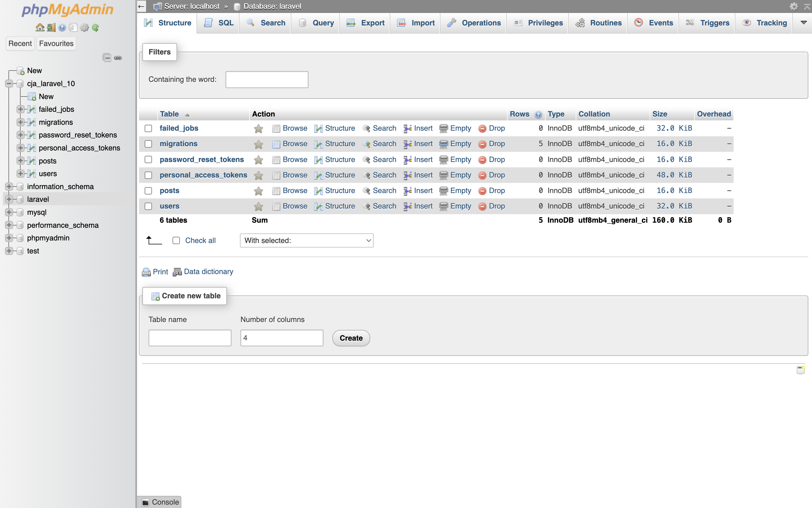Screen dimensions: 812x508
Task: Star the posts table as favourite
Action: (x=258, y=191)
